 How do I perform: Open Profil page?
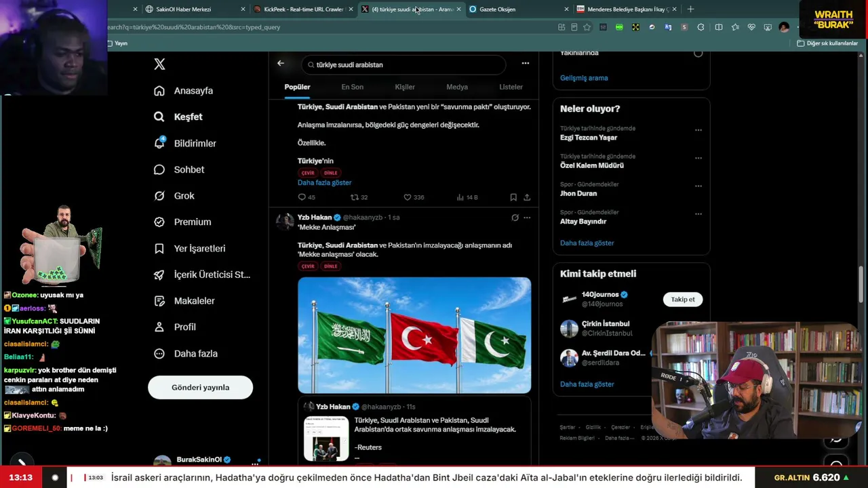click(x=175, y=327)
